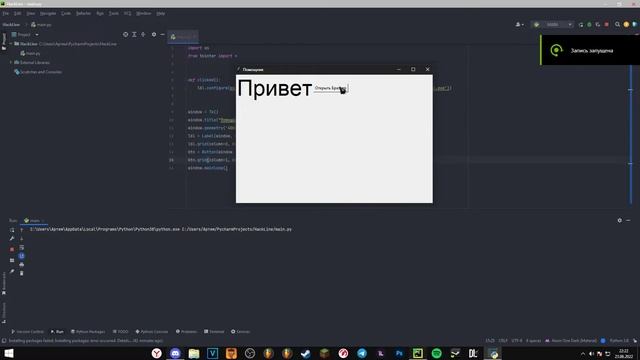Image resolution: width=640 pixels, height=360 pixels.
Task: Hide the Project panel with minus icon
Action: tap(162, 35)
